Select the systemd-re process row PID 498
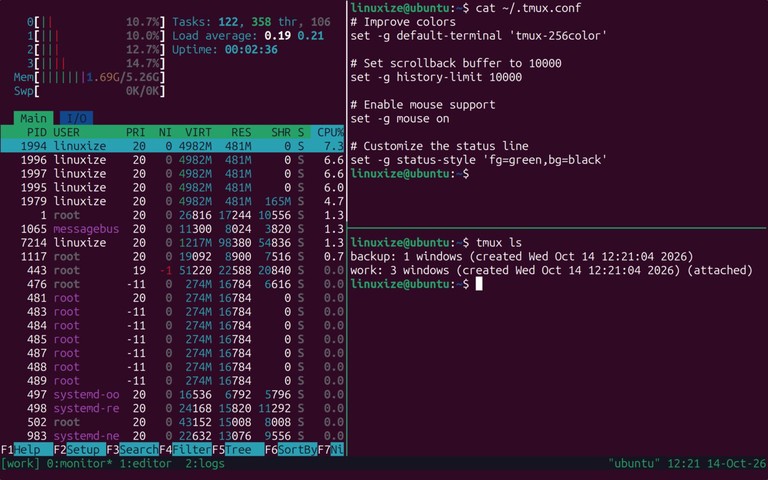Image resolution: width=768 pixels, height=480 pixels. coord(172,408)
